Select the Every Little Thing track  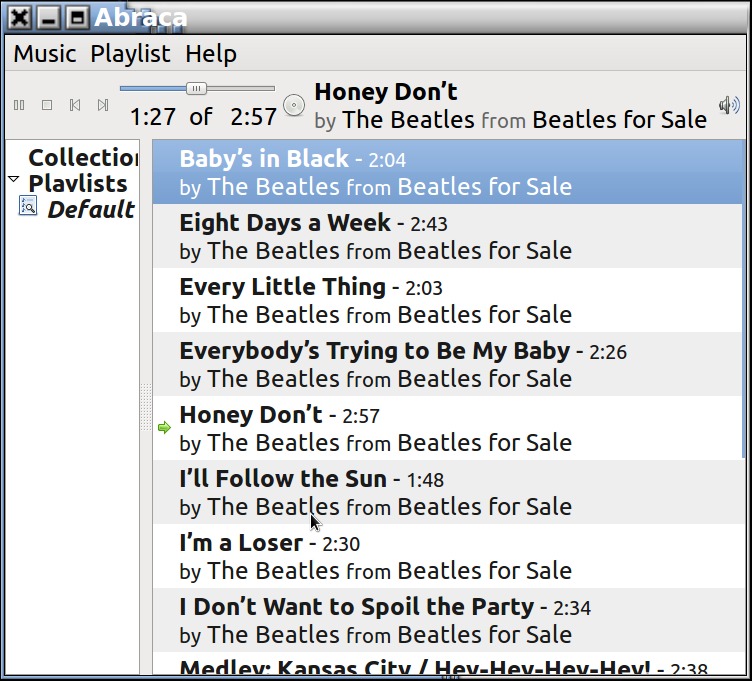coord(447,300)
